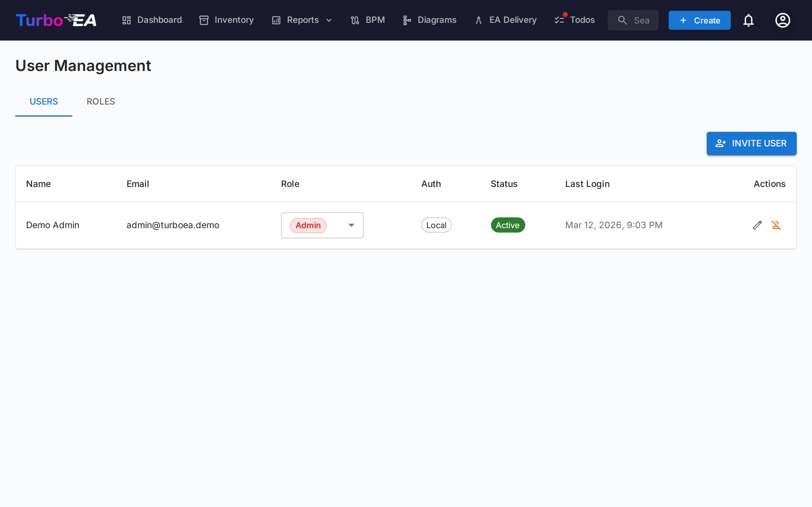Open Todos with the notification badge

[574, 20]
